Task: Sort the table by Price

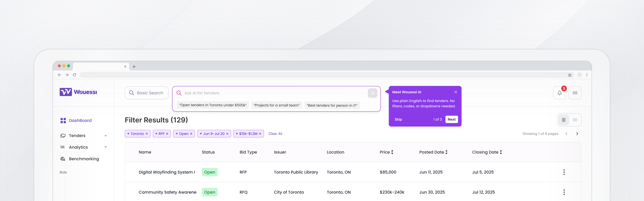Action: (392, 152)
